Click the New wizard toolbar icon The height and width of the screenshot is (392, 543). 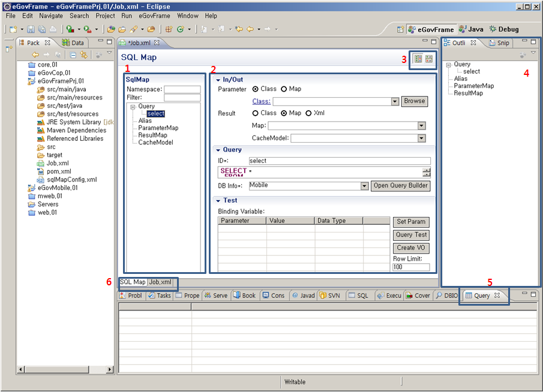coord(13,29)
